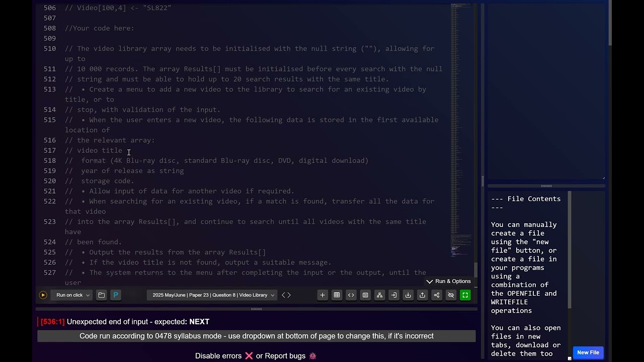Click the blue P logo icon
644x362 pixels.
tap(116, 295)
